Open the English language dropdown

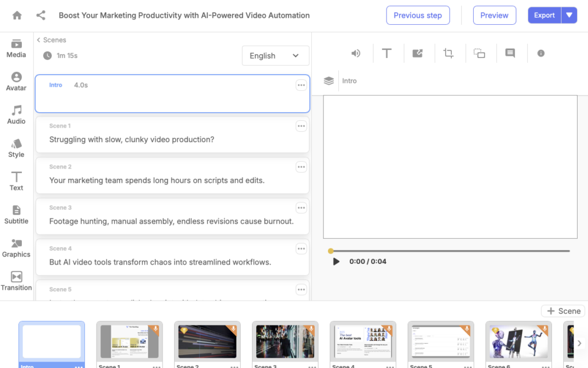click(x=275, y=55)
